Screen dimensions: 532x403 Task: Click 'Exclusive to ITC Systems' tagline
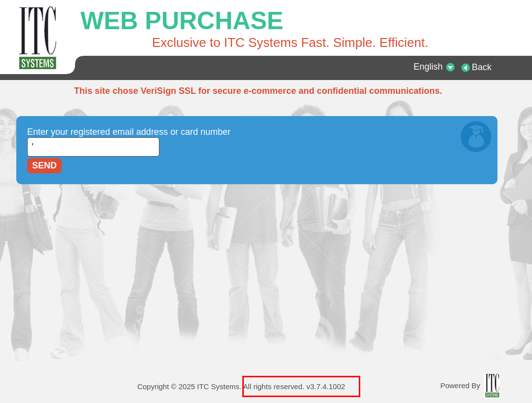(x=290, y=43)
